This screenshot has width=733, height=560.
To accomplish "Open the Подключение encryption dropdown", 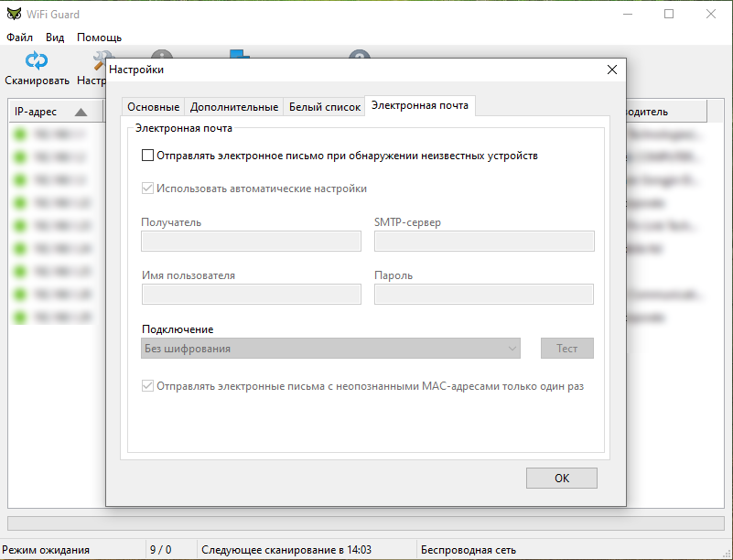I will pyautogui.click(x=330, y=349).
